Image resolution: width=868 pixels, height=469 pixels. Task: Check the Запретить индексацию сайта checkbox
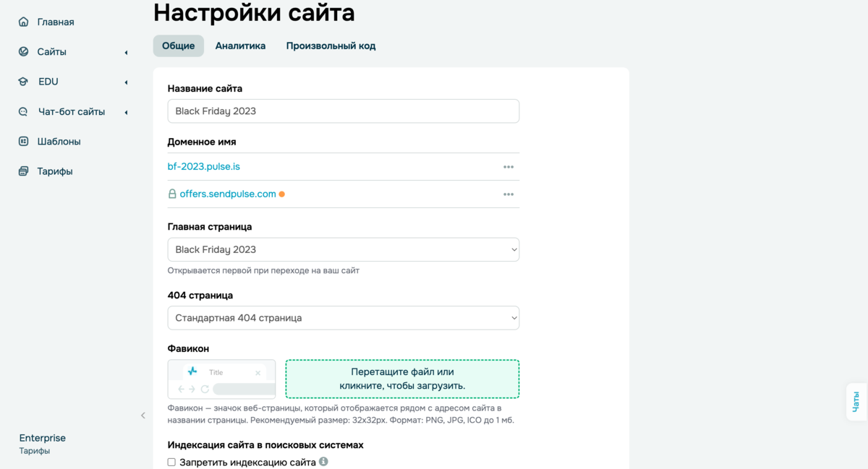pyautogui.click(x=171, y=462)
